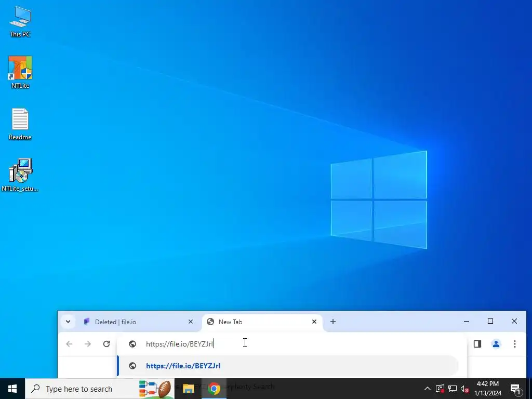Switch to the 'Deleted | file.io' tab
Viewport: 532px width, 399px height.
click(x=137, y=322)
